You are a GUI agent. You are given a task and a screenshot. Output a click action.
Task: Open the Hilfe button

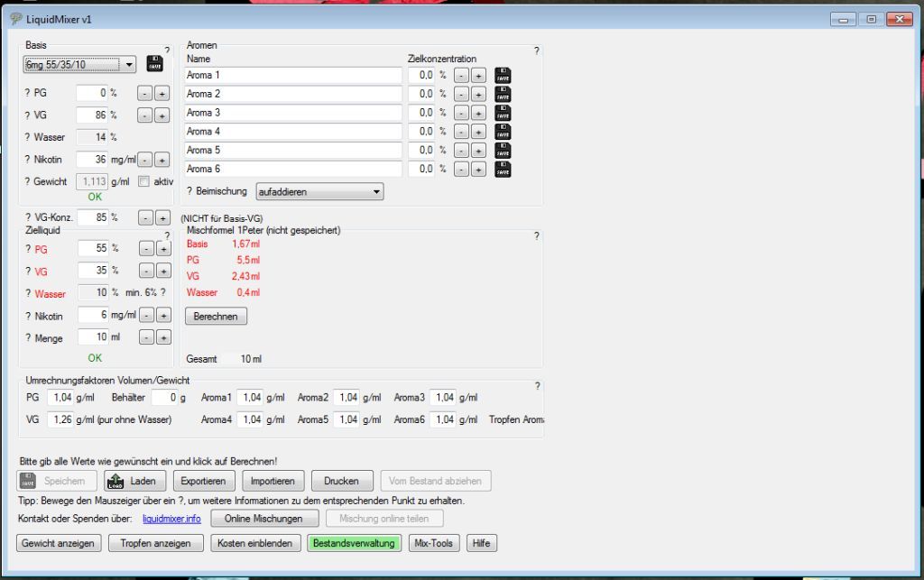(x=481, y=544)
